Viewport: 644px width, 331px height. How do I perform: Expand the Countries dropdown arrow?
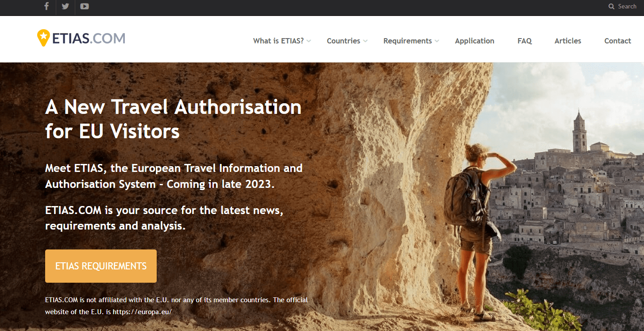(365, 41)
